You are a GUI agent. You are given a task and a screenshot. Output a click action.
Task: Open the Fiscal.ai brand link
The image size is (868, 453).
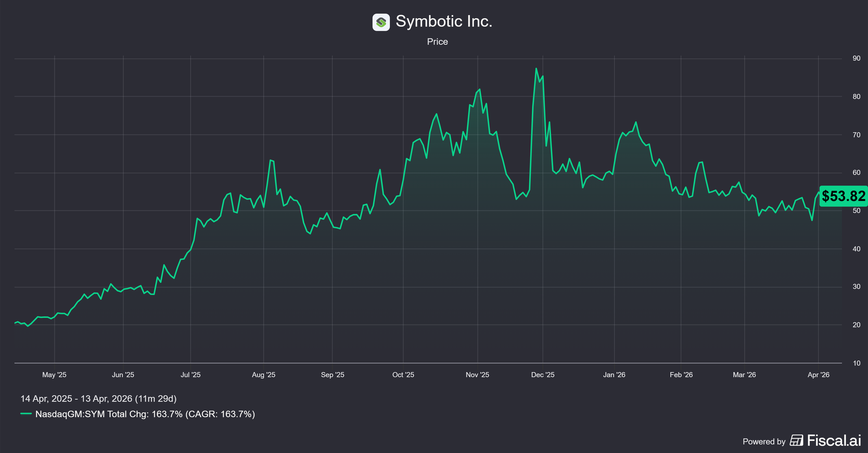(825, 441)
